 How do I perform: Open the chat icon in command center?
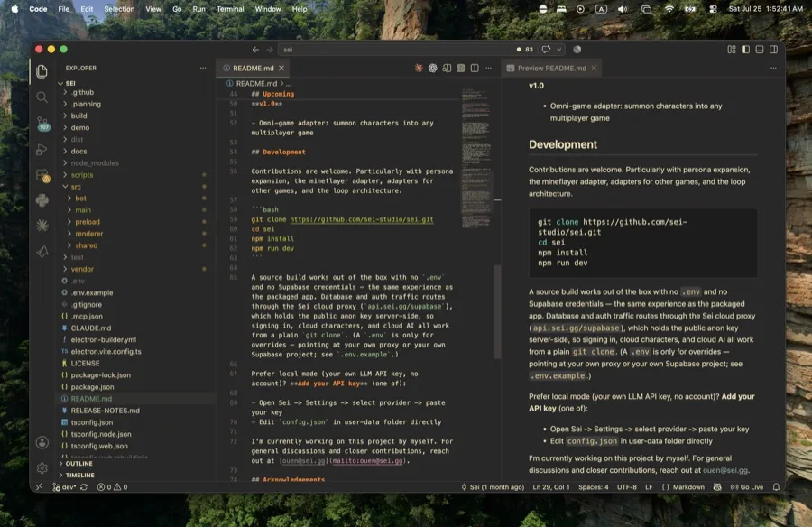point(546,50)
